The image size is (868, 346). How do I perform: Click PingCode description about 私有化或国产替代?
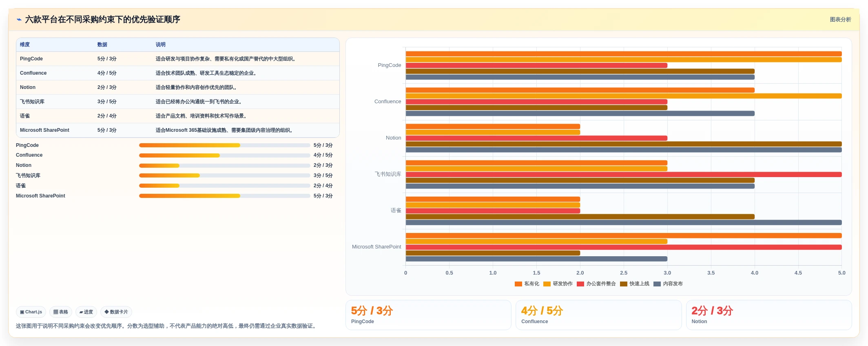(x=226, y=59)
